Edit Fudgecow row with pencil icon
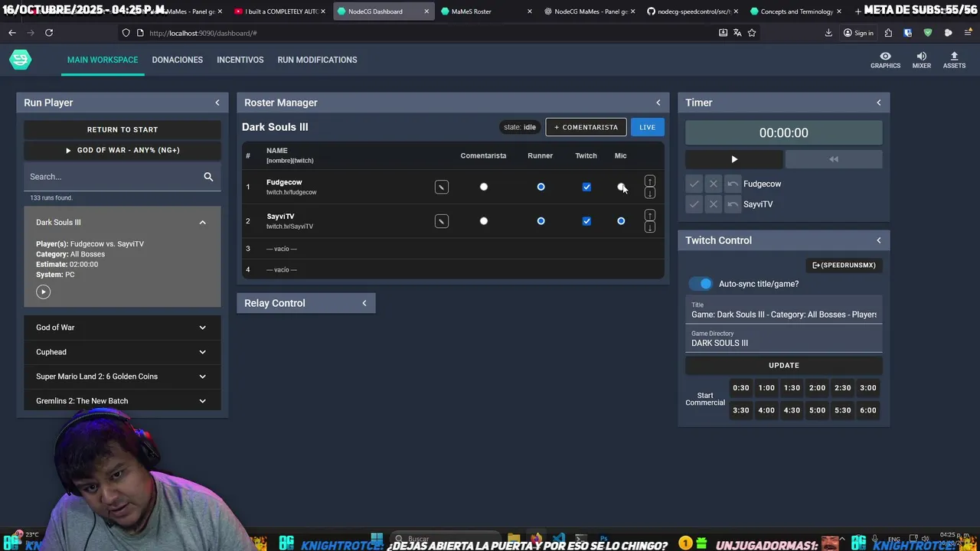 [442, 187]
